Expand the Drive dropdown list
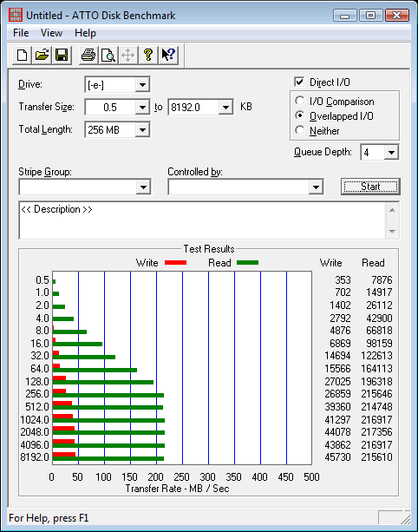 [x=142, y=84]
